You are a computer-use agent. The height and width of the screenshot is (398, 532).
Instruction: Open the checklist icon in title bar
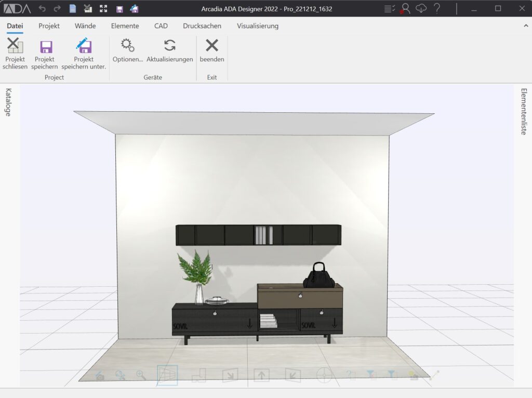(x=389, y=8)
